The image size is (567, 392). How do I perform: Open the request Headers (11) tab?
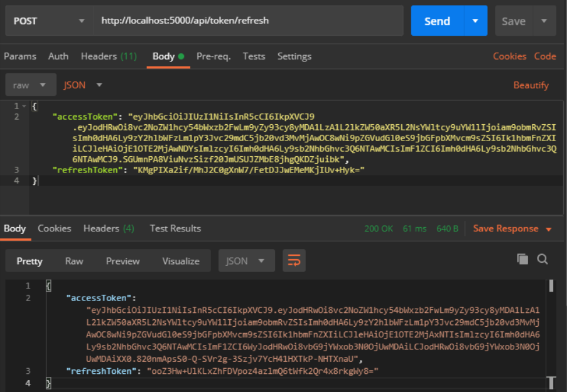point(109,56)
